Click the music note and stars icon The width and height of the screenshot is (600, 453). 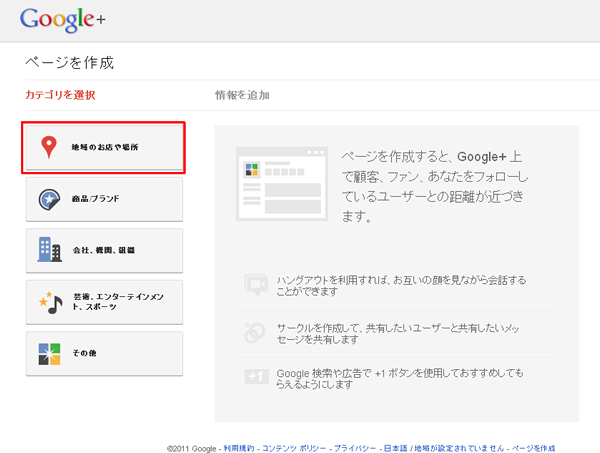(50, 303)
